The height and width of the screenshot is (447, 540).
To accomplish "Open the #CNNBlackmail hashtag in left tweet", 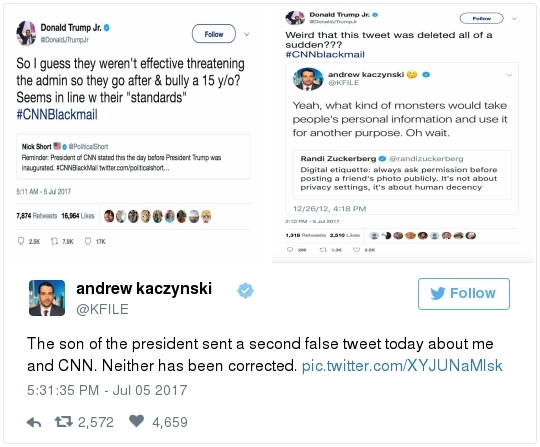I will (x=57, y=114).
